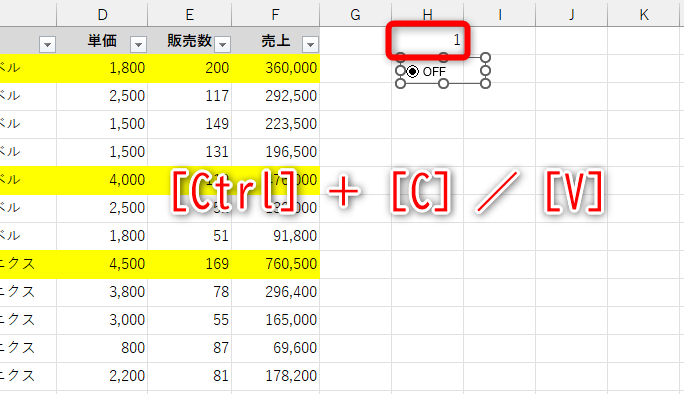Click the unit price cell 2,200

coord(102,376)
